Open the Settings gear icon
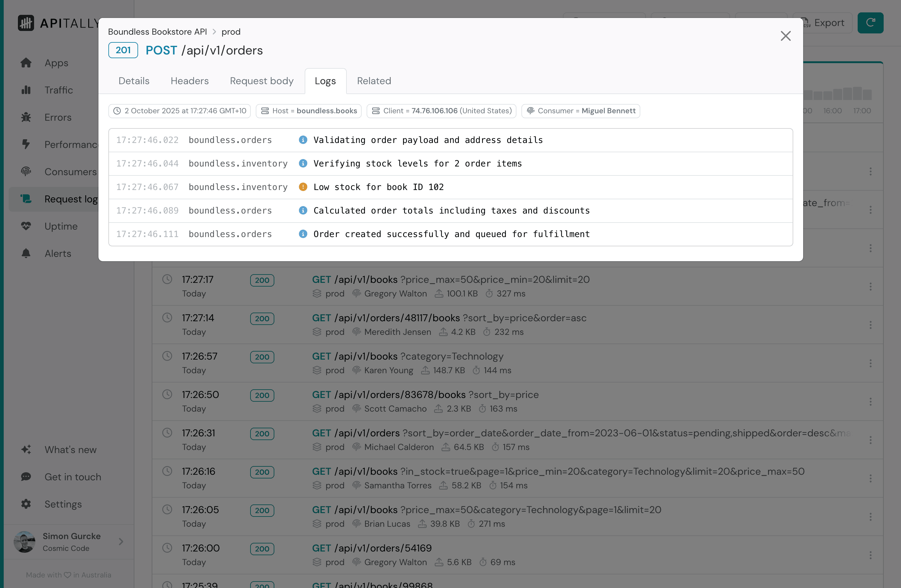This screenshot has width=901, height=588. click(x=26, y=504)
